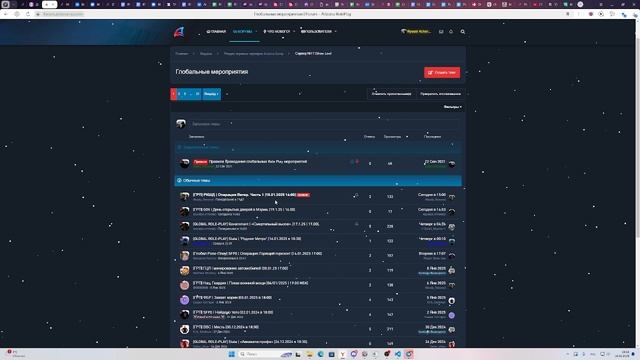Open thread День открытых дверей в Мэрии
This screenshot has width=640, height=360.
(244, 209)
